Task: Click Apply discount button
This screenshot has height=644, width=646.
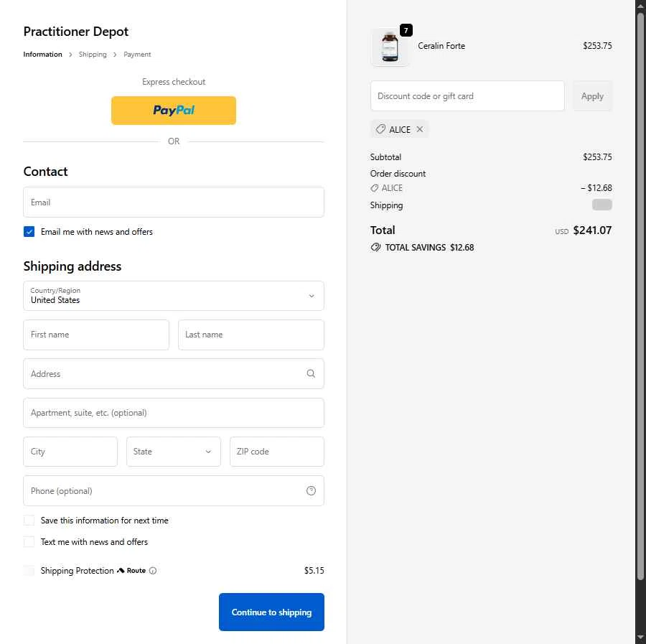Action: click(x=592, y=96)
